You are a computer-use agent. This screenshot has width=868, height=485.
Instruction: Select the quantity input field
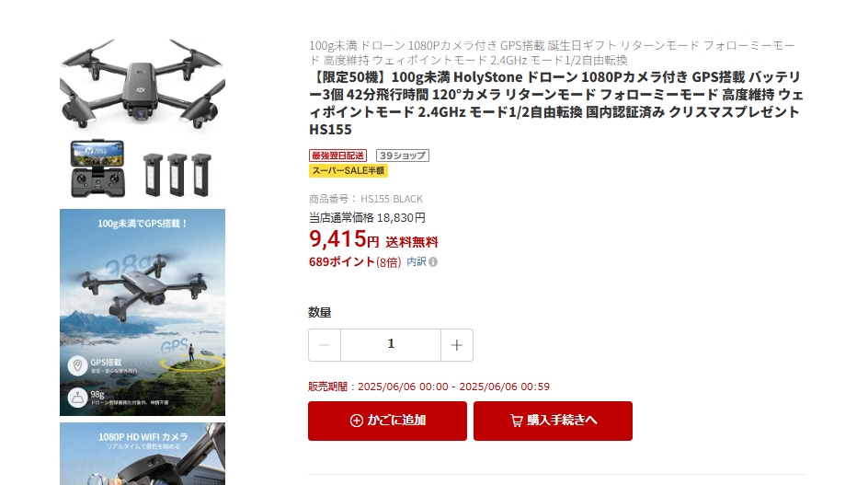pos(391,345)
